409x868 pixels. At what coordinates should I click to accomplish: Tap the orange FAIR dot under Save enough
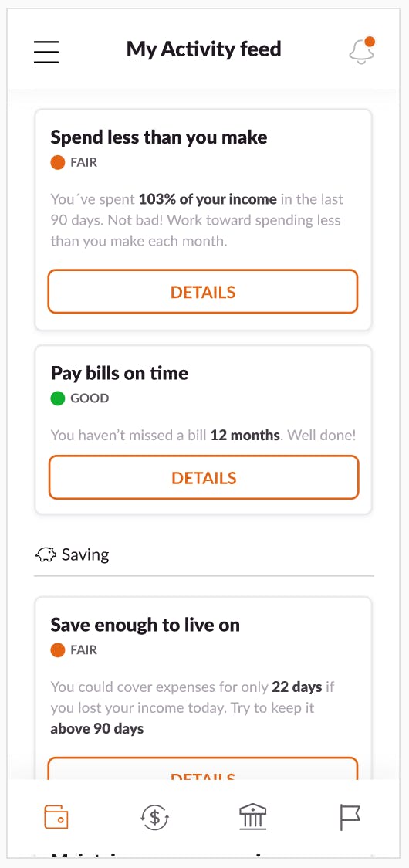pyautogui.click(x=58, y=650)
